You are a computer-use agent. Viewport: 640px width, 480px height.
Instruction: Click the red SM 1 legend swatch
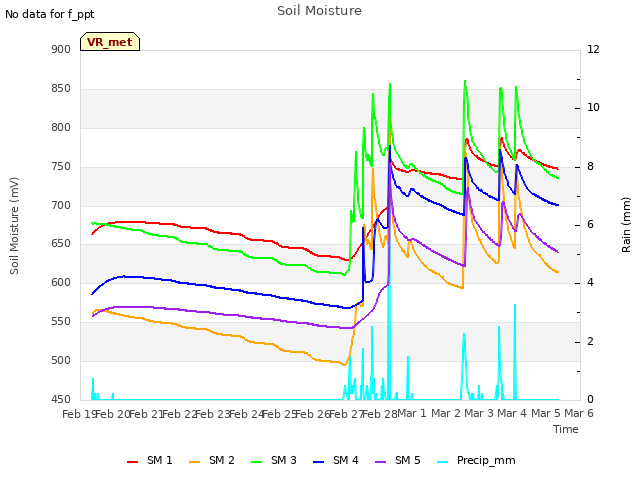(x=133, y=462)
